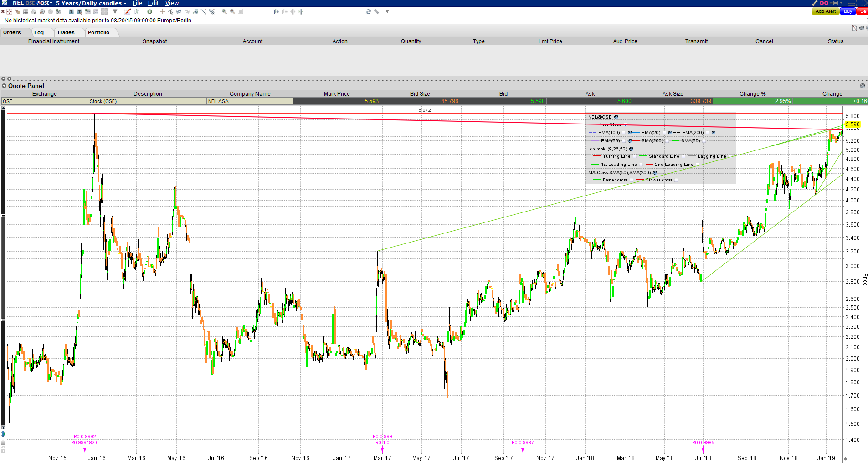The image size is (868, 465).
Task: Open the 5 Years/Daily candles dropdown
Action: 91,3
